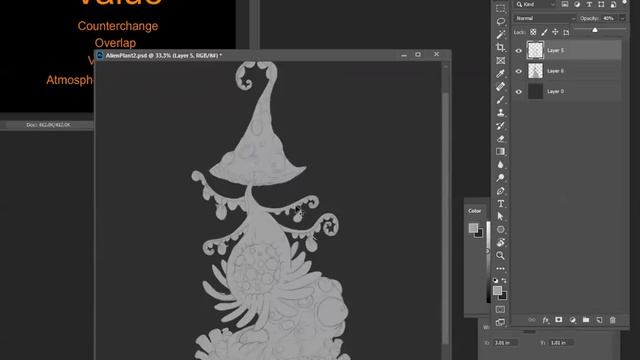Viewport: 640px width, 360px height.
Task: Select the Type tool
Action: pos(500,204)
